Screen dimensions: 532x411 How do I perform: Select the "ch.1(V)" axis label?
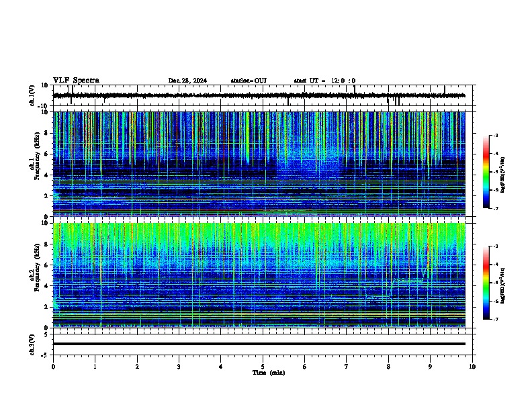tap(32, 95)
